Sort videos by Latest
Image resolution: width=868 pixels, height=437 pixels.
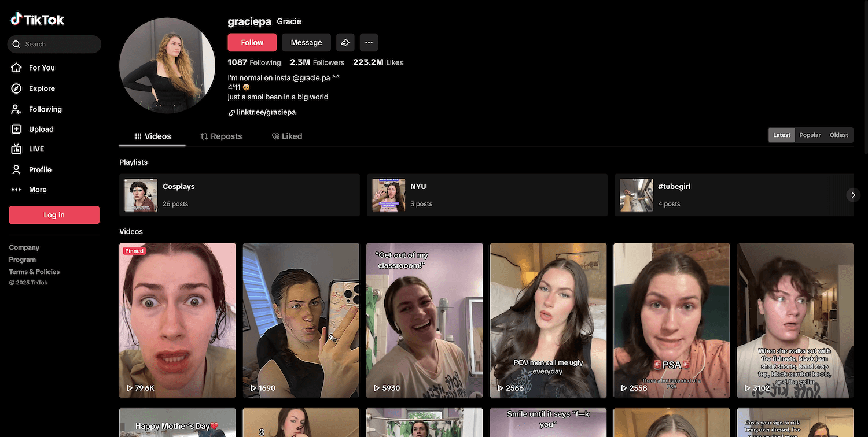(x=781, y=135)
